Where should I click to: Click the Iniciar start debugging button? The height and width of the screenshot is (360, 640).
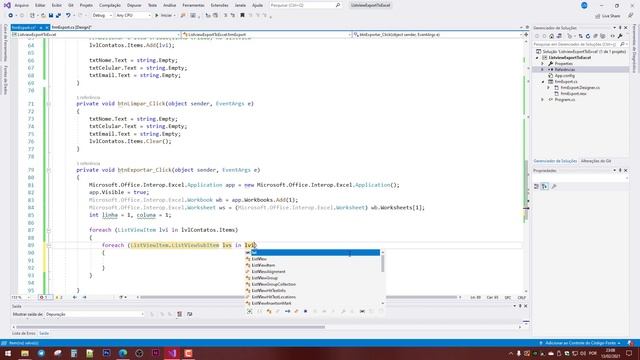pos(165,16)
